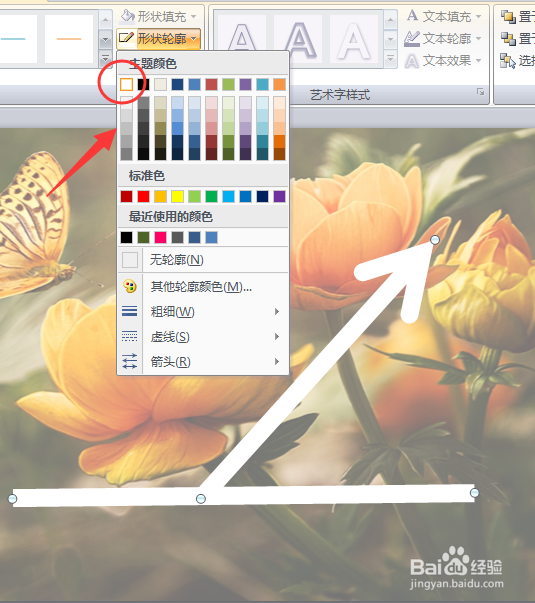Viewport: 535px width, 603px height.
Task: Click the arrows icon beside 箭头
Action: [x=130, y=361]
